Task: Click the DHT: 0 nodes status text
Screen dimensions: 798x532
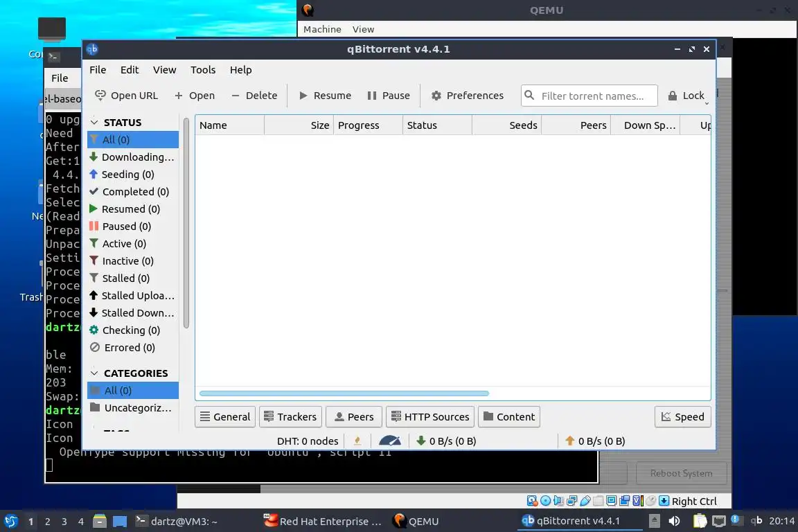Action: click(308, 441)
